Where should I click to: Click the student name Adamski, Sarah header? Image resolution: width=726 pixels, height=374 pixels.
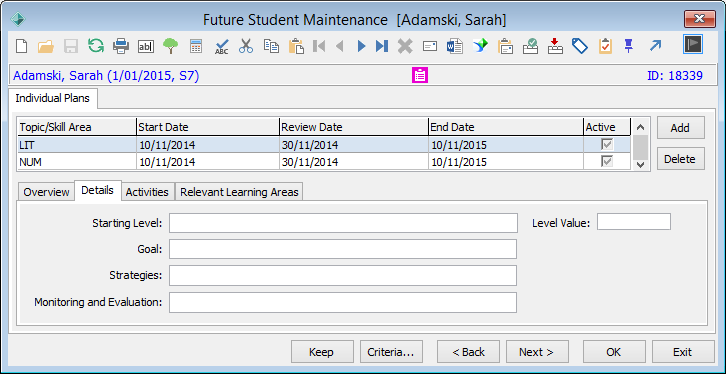pos(106,76)
